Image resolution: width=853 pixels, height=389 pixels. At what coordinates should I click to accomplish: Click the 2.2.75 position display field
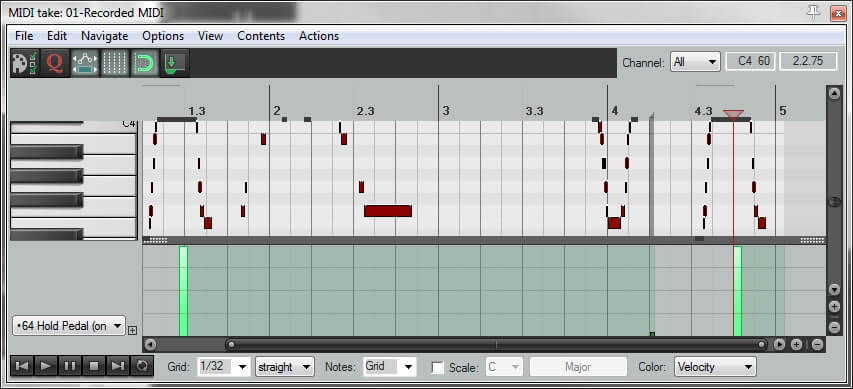pyautogui.click(x=808, y=61)
